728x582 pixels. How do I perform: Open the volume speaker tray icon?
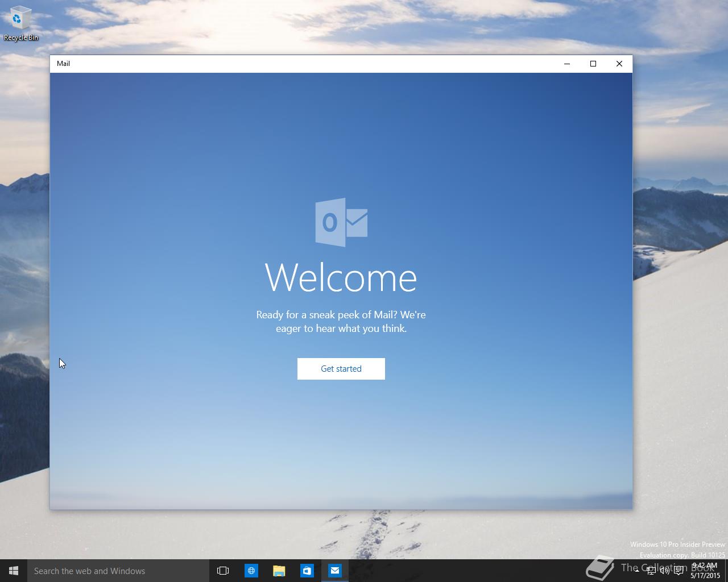pos(664,571)
